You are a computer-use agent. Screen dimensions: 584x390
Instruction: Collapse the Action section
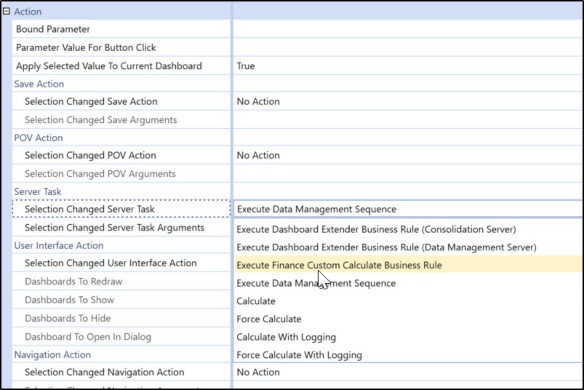coord(6,12)
